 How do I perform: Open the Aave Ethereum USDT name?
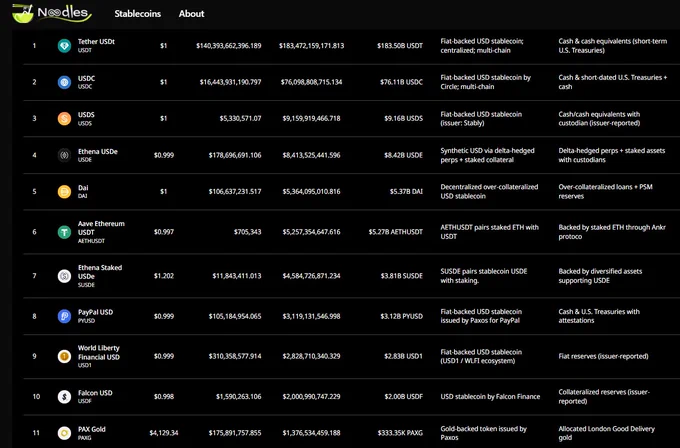point(101,228)
